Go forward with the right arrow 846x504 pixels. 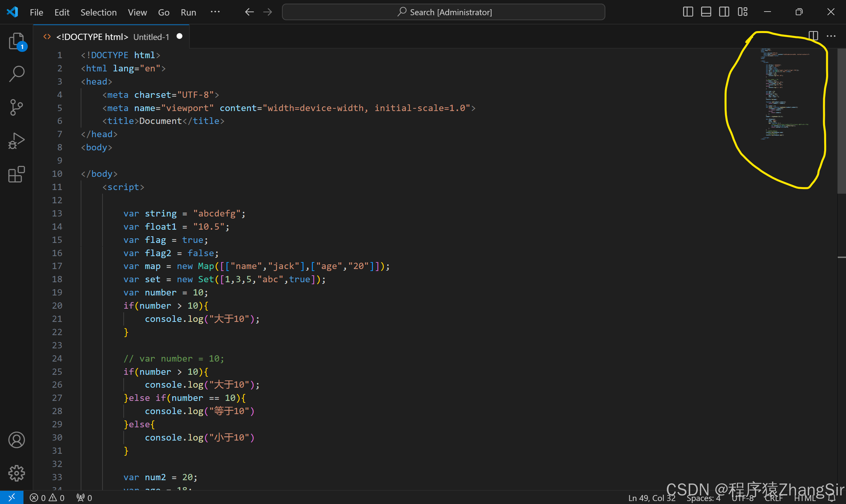coord(268,12)
